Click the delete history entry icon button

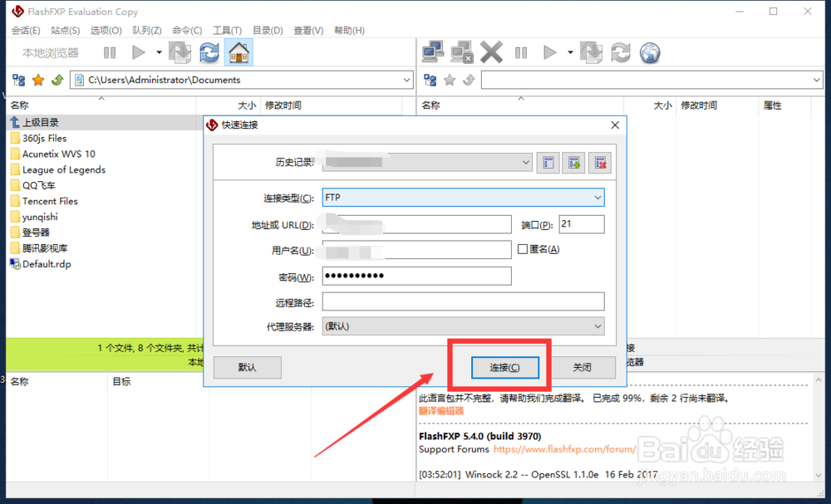[x=600, y=163]
